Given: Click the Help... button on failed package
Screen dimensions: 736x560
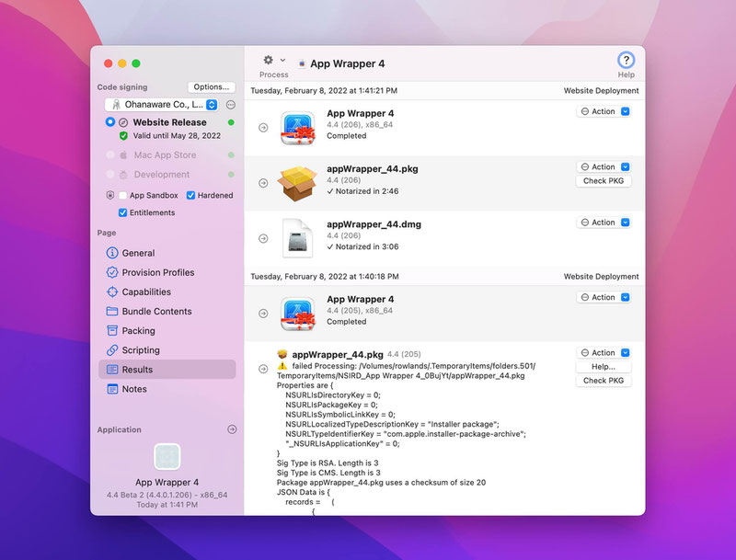Looking at the screenshot, I should [x=604, y=367].
